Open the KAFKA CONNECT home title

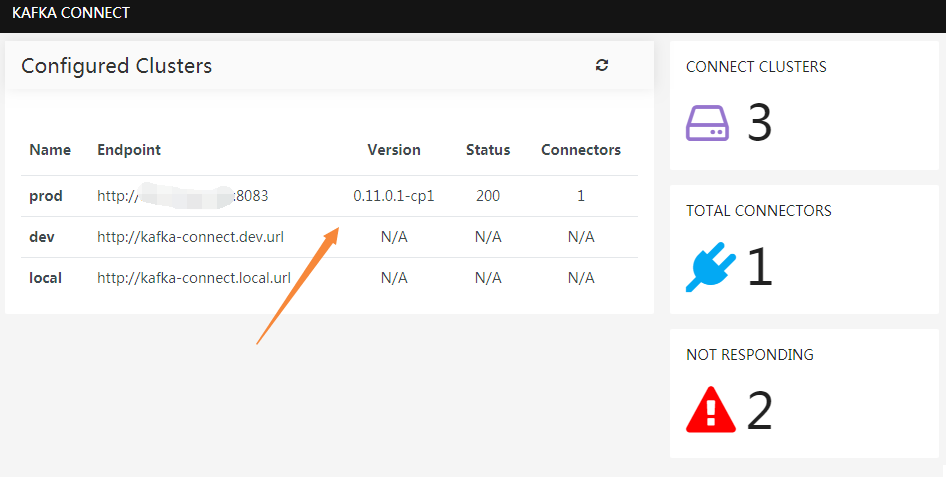71,13
